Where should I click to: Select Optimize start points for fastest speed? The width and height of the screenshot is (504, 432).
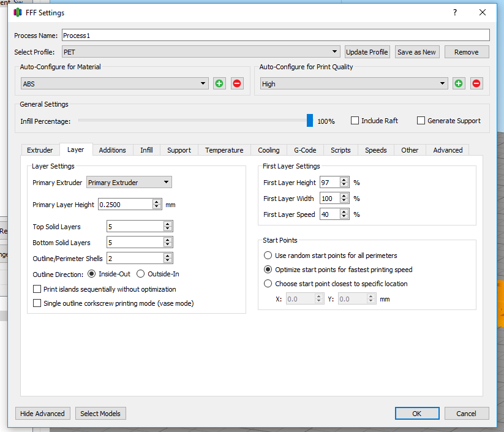click(x=268, y=270)
